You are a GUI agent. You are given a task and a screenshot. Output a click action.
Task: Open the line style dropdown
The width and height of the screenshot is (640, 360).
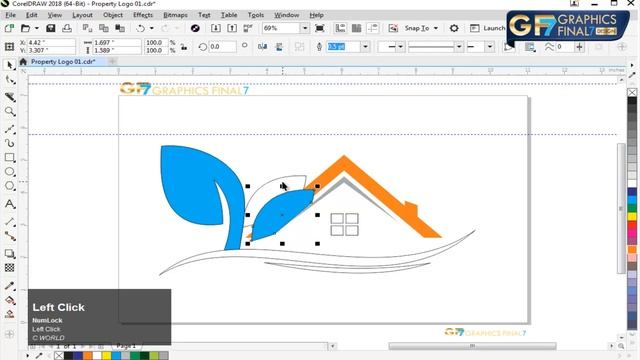pos(459,47)
